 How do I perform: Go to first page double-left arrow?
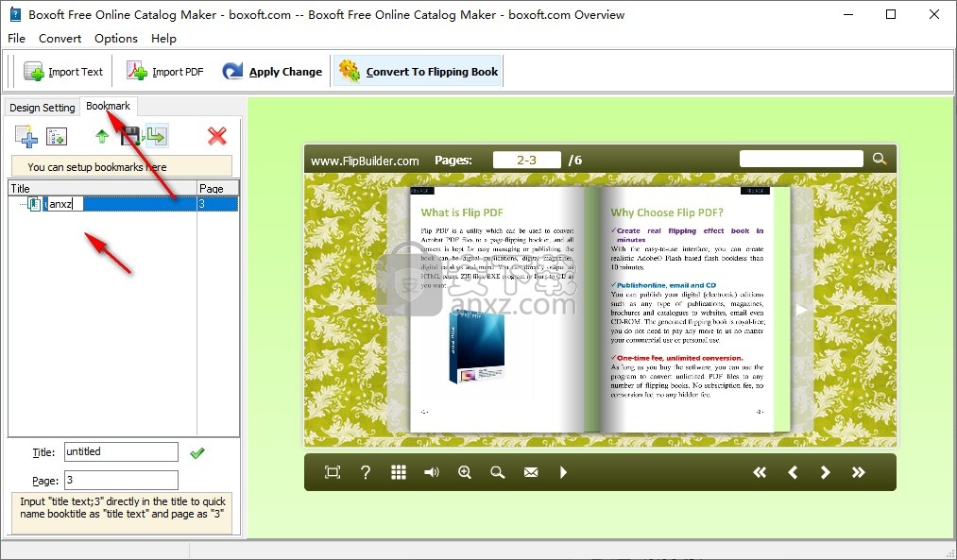point(760,472)
